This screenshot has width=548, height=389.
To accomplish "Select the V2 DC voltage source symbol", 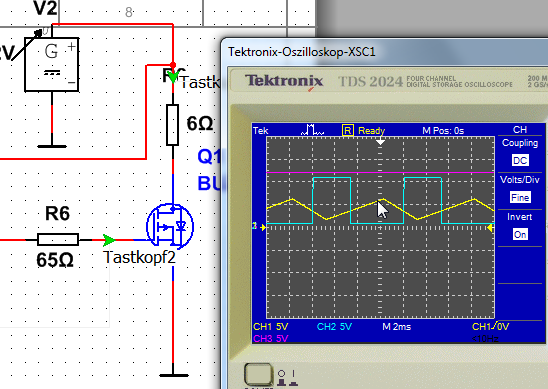I will click(51, 65).
